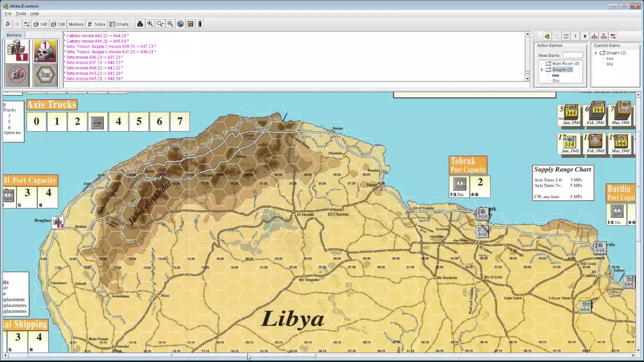The height and width of the screenshot is (362, 644).
Task: Click the synchronize arrows icon in server bar
Action: pyautogui.click(x=566, y=36)
